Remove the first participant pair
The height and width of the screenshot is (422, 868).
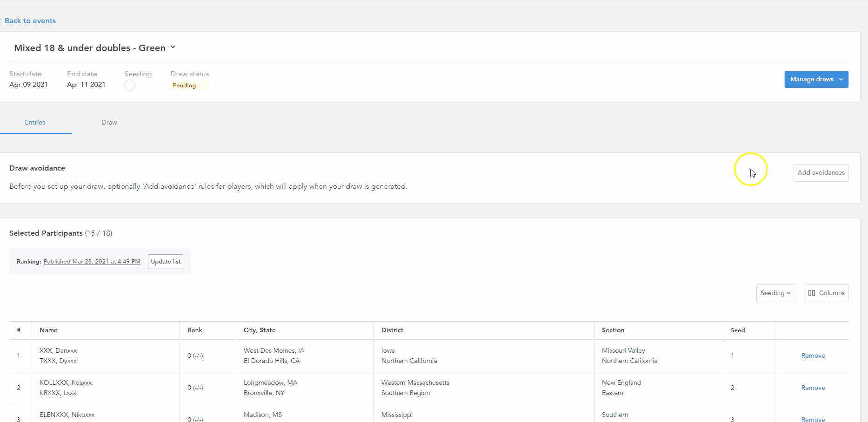(813, 356)
